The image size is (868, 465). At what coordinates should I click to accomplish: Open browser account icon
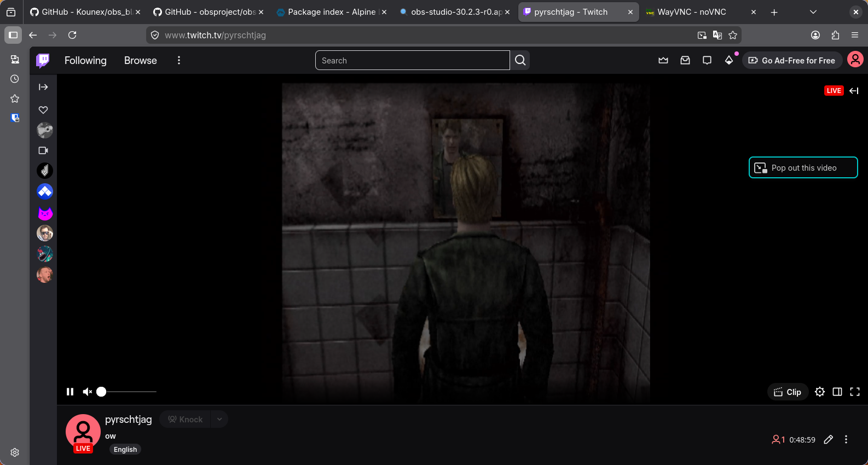click(x=815, y=35)
